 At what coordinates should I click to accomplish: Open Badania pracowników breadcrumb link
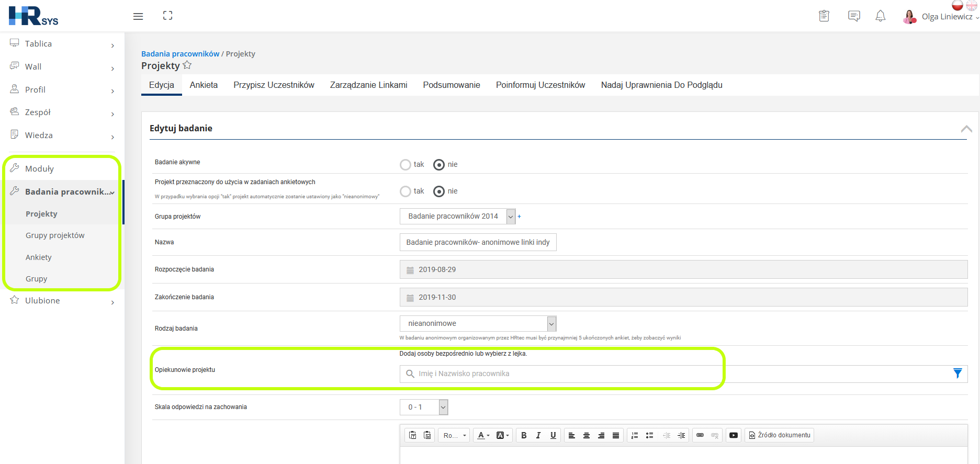click(180, 54)
